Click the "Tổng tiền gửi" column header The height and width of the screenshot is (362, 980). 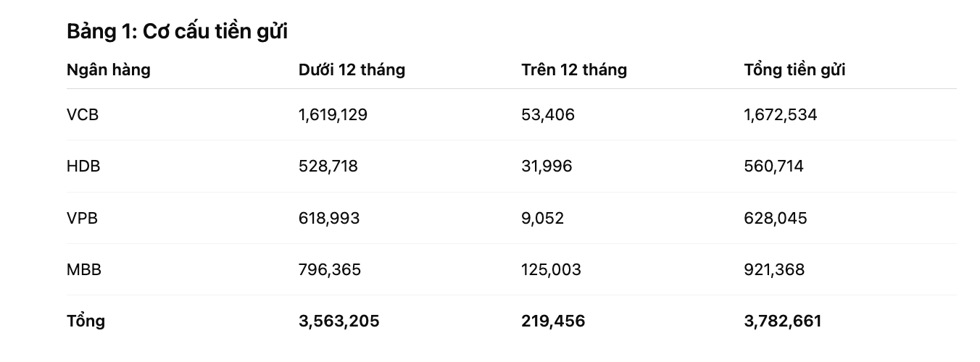pos(794,70)
